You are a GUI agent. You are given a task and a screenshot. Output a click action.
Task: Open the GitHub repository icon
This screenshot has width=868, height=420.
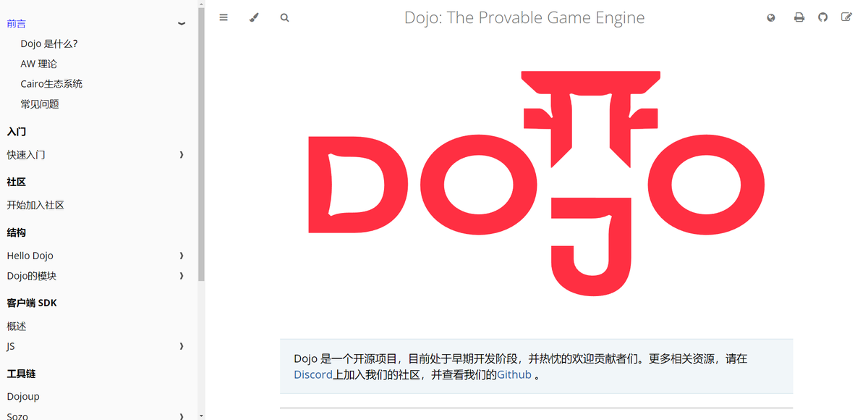tap(822, 17)
